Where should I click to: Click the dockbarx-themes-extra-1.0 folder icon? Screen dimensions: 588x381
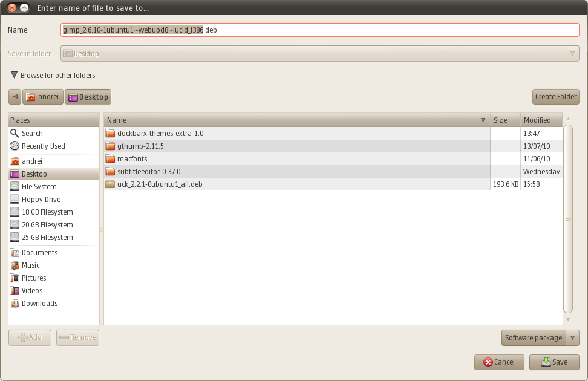(110, 133)
